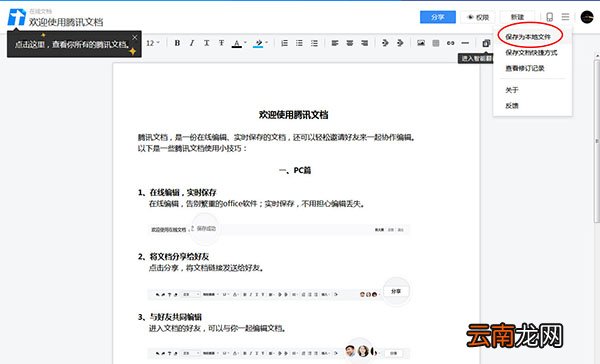Click the bold heading 欢迎使用腾讯文档 in document
This screenshot has width=600, height=364.
point(293,114)
